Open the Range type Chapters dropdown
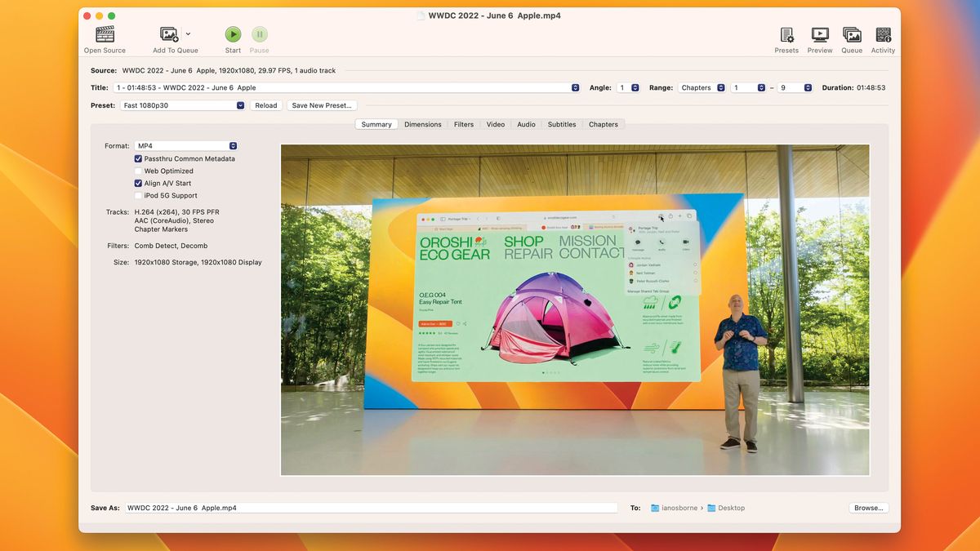This screenshot has width=980, height=551. [x=702, y=87]
